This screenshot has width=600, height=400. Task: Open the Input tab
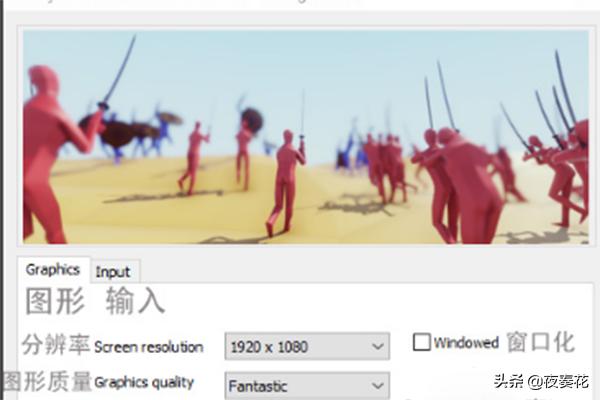[114, 272]
